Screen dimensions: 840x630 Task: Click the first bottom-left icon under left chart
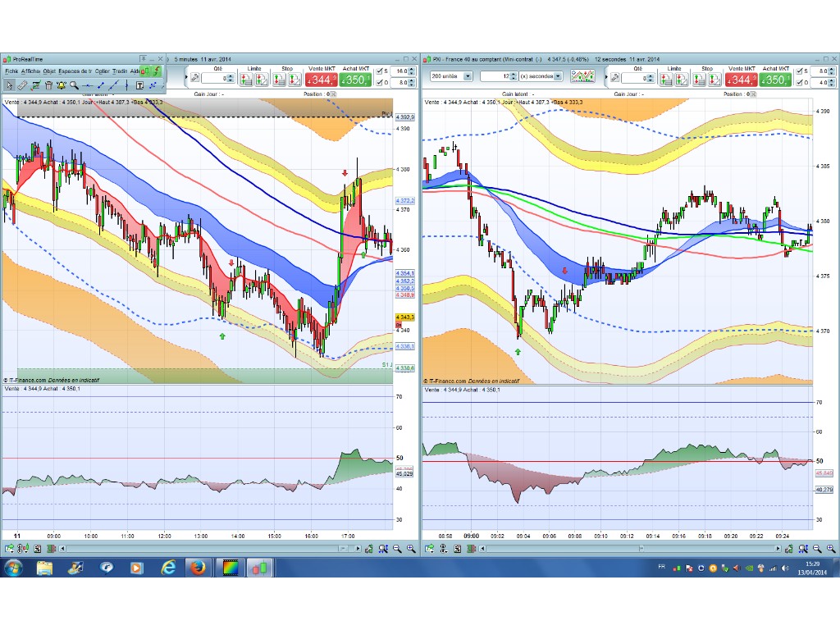(x=9, y=549)
